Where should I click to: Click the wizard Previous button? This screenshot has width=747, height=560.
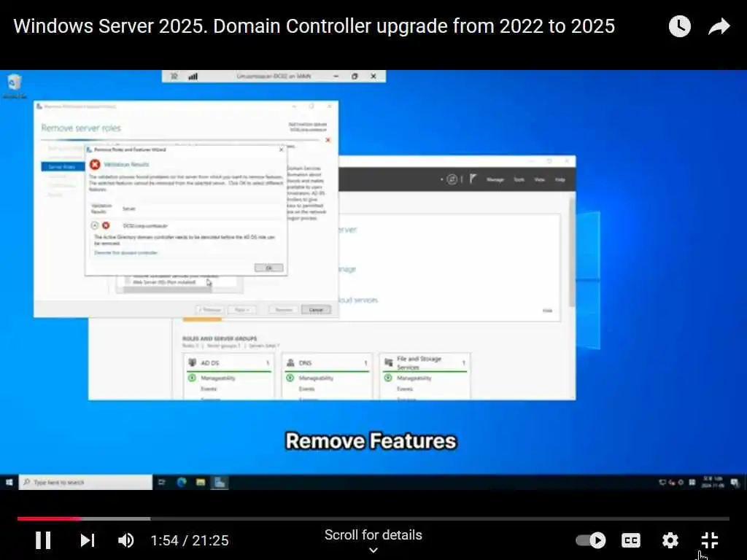coord(210,309)
